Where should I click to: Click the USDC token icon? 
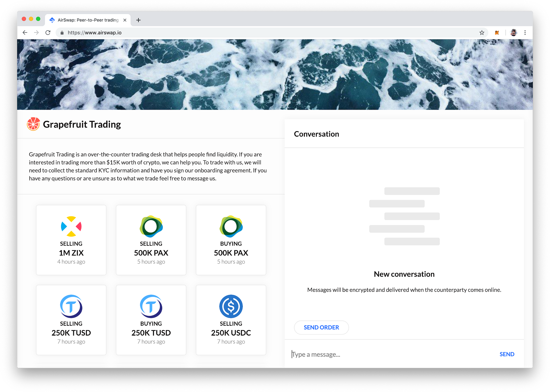click(231, 306)
